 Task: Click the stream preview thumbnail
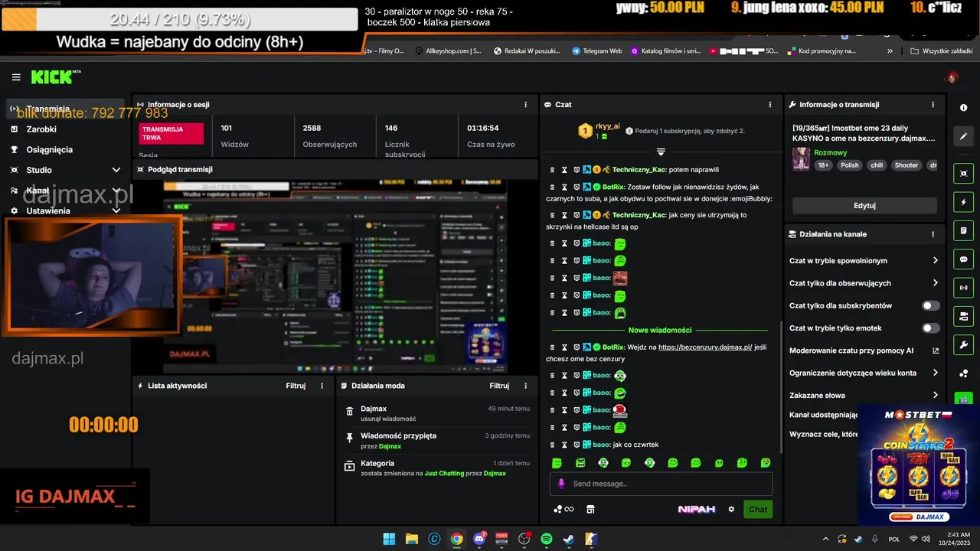[x=335, y=276]
